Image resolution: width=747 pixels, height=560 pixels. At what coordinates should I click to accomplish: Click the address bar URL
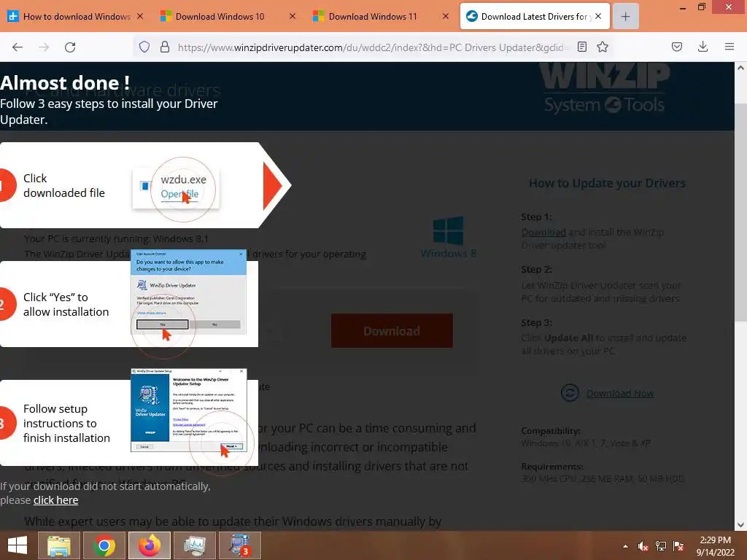click(x=373, y=47)
